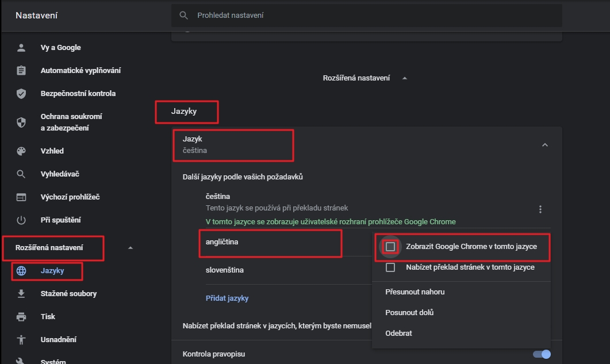
Task: Open the Ochrana soukromí a zabezpečení section
Action: [71, 122]
